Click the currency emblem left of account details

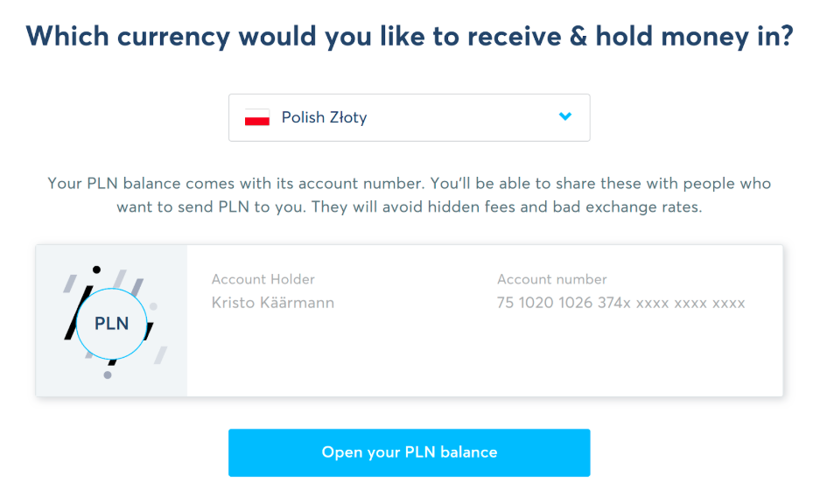pos(110,324)
